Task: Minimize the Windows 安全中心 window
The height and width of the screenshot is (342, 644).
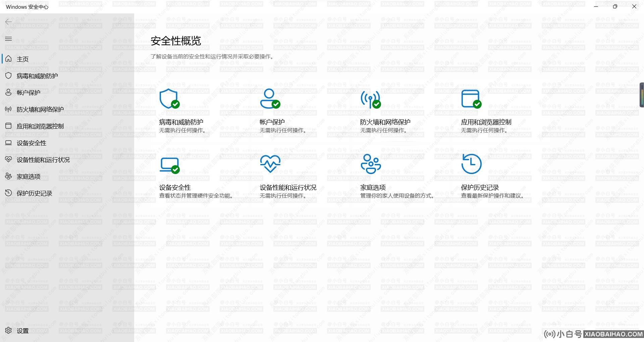Action: [596, 6]
